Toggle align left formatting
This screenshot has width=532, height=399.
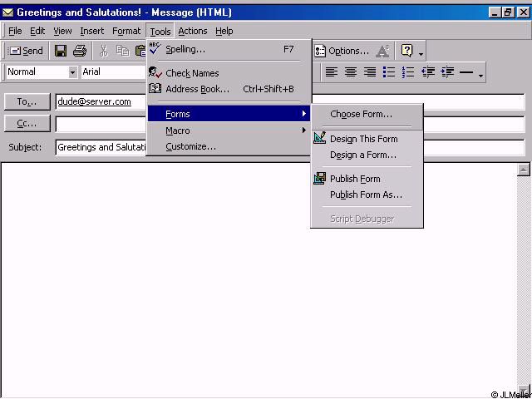point(332,72)
